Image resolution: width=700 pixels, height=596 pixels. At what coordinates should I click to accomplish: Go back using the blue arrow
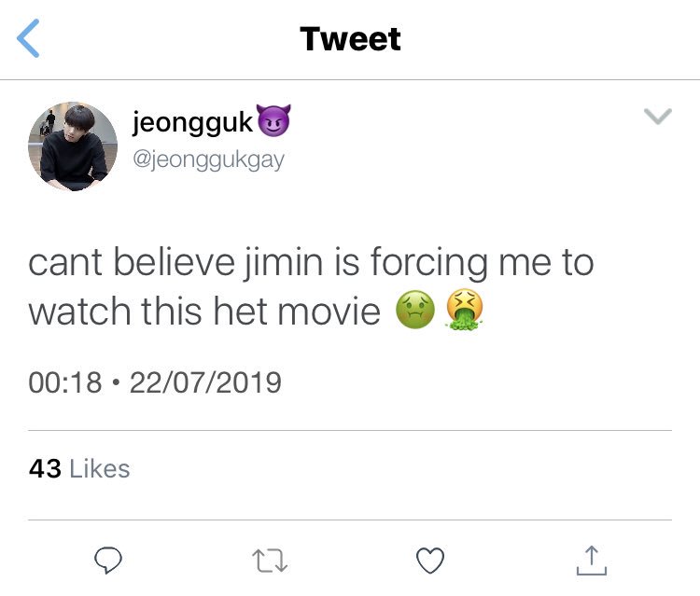point(28,38)
